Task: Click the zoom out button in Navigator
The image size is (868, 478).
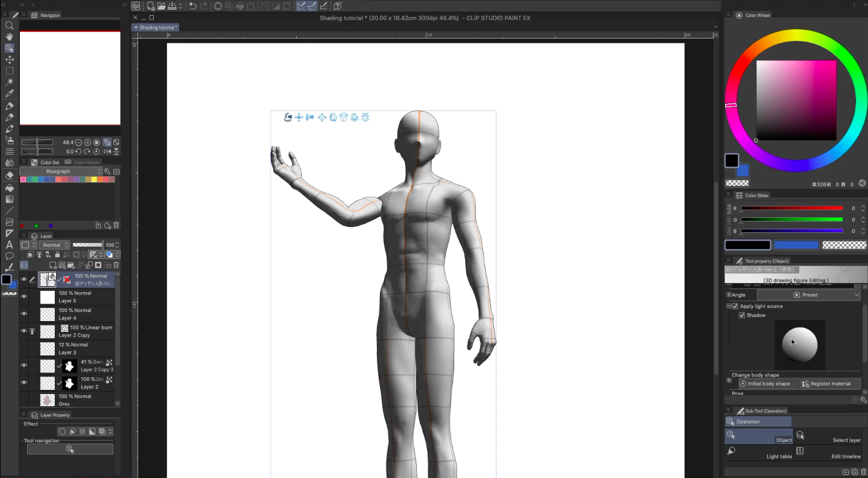Action: 78,142
